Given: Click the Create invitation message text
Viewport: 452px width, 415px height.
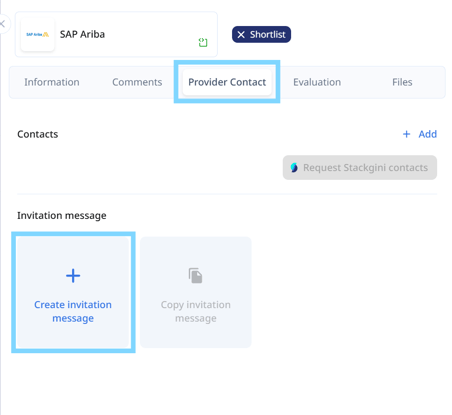Looking at the screenshot, I should [x=73, y=311].
